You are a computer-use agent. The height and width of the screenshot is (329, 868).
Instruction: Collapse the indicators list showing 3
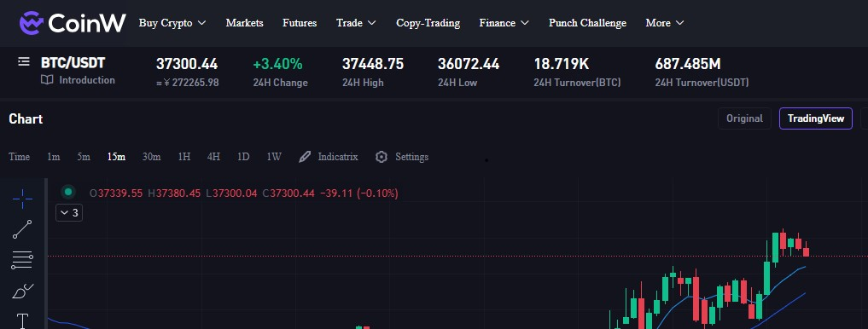tap(69, 212)
